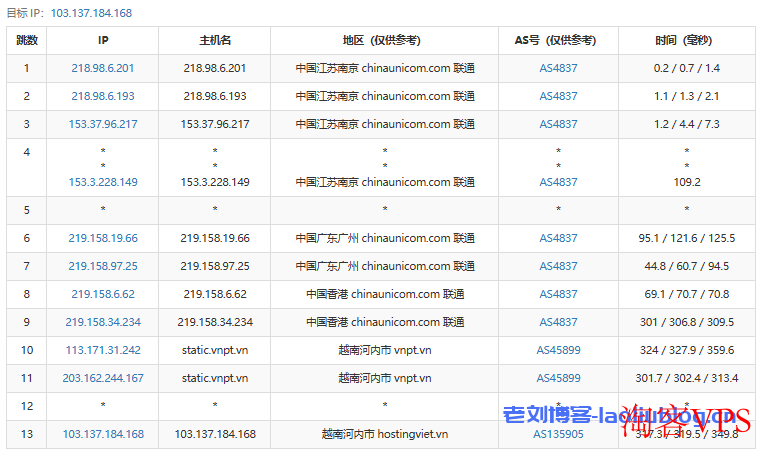This screenshot has height=453, width=762.
Task: Select the 'AS号 (仅供参考)' column header
Action: (558, 40)
